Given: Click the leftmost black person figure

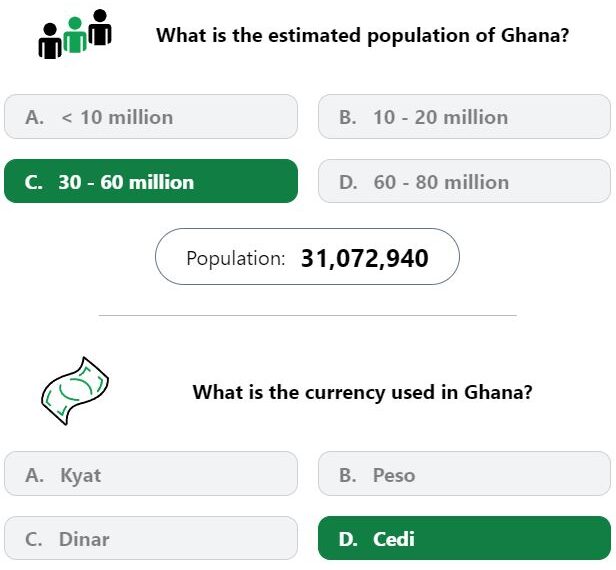Looking at the screenshot, I should [x=50, y=41].
